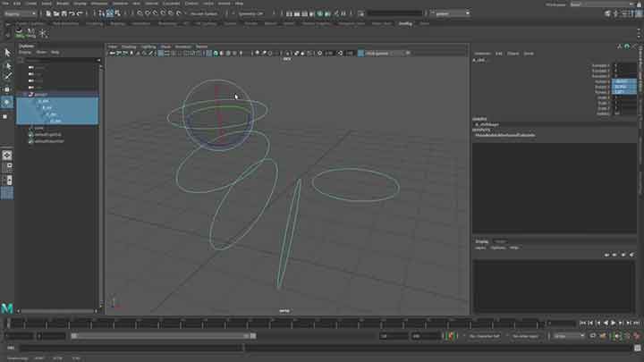Screen dimensions: 644x362
Task: Click the Play backwards button
Action: (x=606, y=324)
